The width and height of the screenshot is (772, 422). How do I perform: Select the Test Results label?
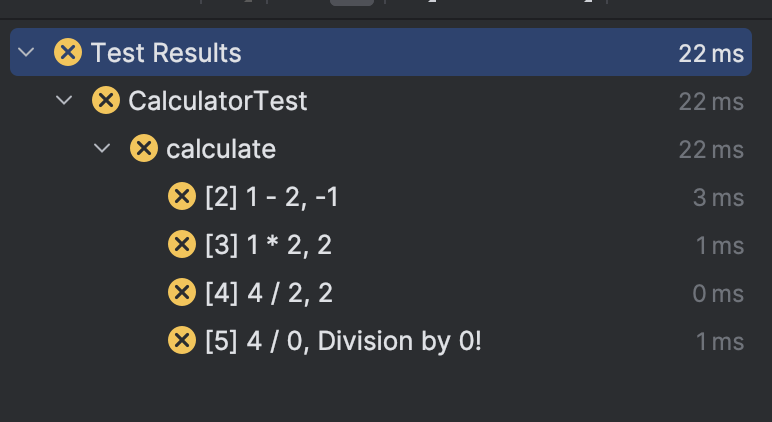[x=166, y=52]
